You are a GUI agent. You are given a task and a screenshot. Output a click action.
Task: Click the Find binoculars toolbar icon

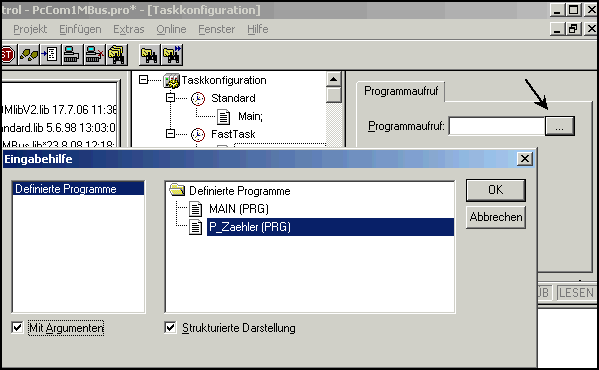pyautogui.click(x=149, y=55)
